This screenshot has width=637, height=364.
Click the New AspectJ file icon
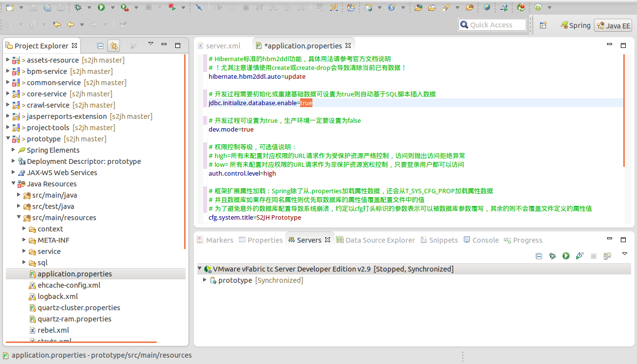(x=351, y=7)
